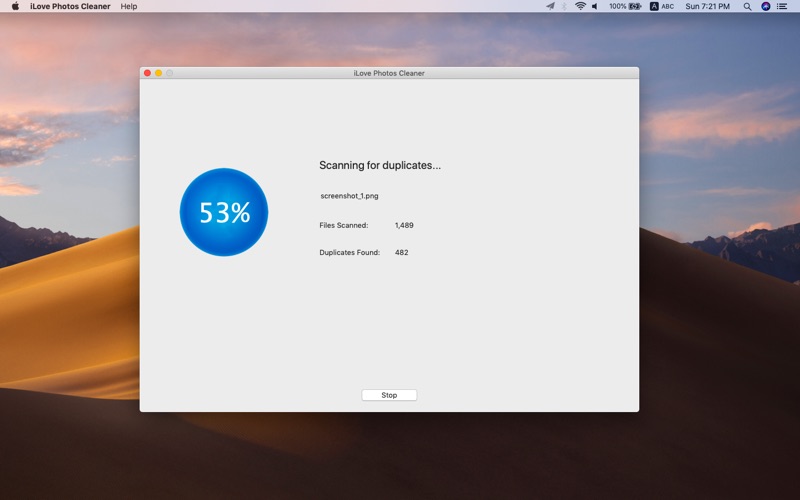Open the ABC input source menu
This screenshot has height=500, width=800.
coord(662,6)
